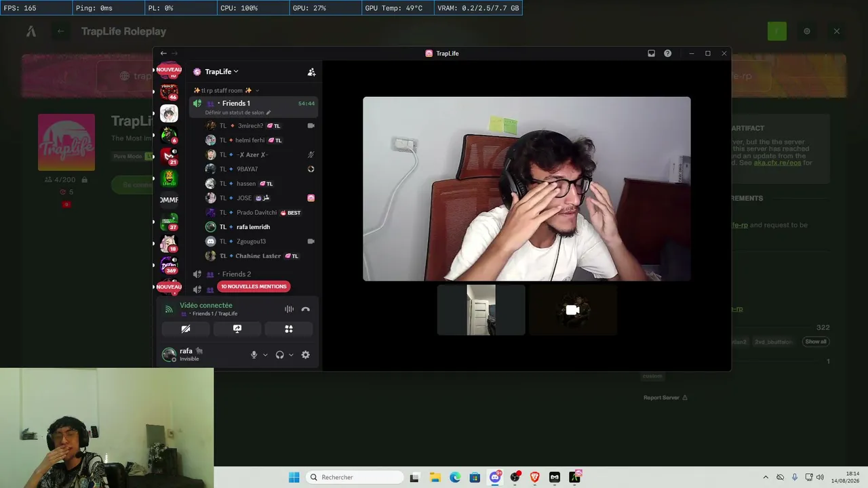Image resolution: width=868 pixels, height=488 pixels.
Task: Show hidden system tray icons
Action: point(766,477)
